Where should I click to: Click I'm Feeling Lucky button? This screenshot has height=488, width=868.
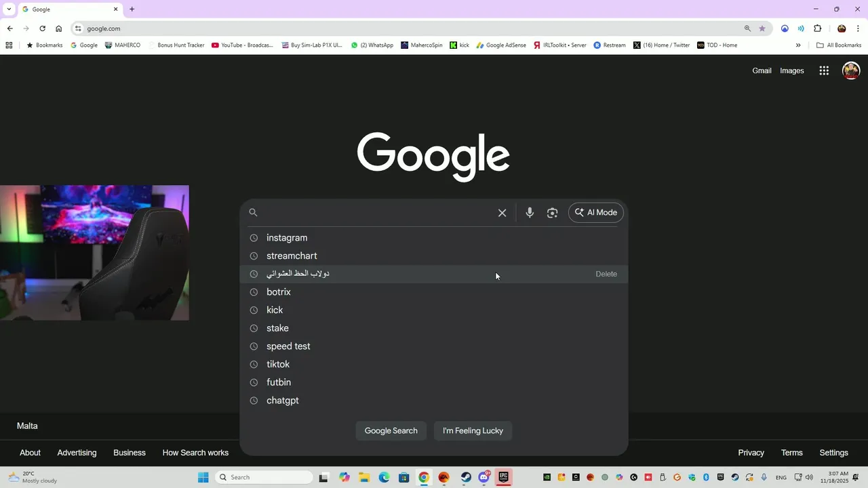click(473, 431)
